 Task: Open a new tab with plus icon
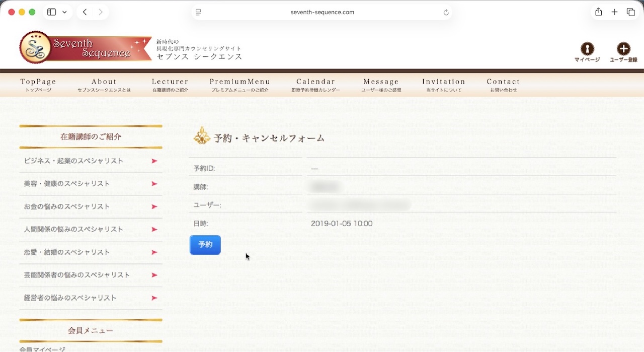coord(614,12)
